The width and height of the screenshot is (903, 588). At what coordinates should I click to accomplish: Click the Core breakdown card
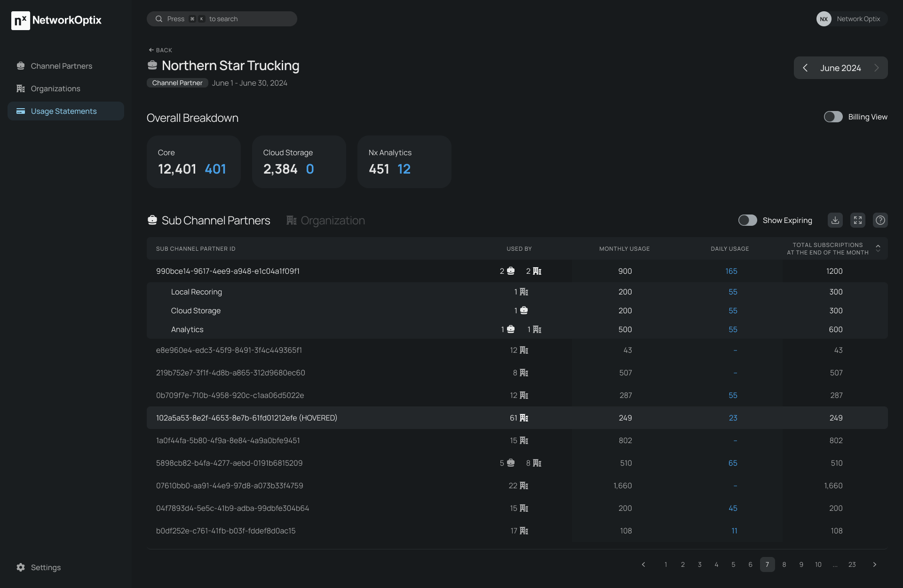(x=194, y=162)
